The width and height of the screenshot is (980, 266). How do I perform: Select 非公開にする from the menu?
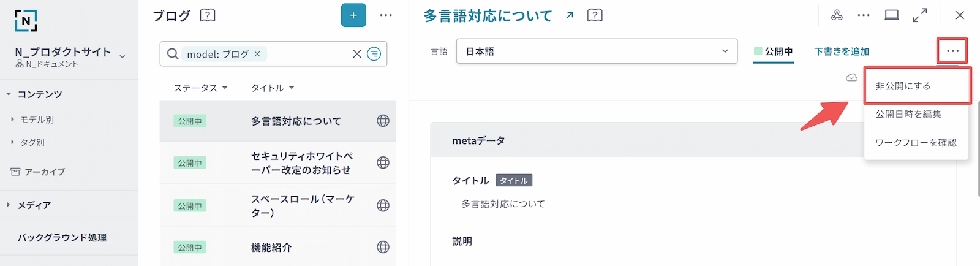pos(903,86)
